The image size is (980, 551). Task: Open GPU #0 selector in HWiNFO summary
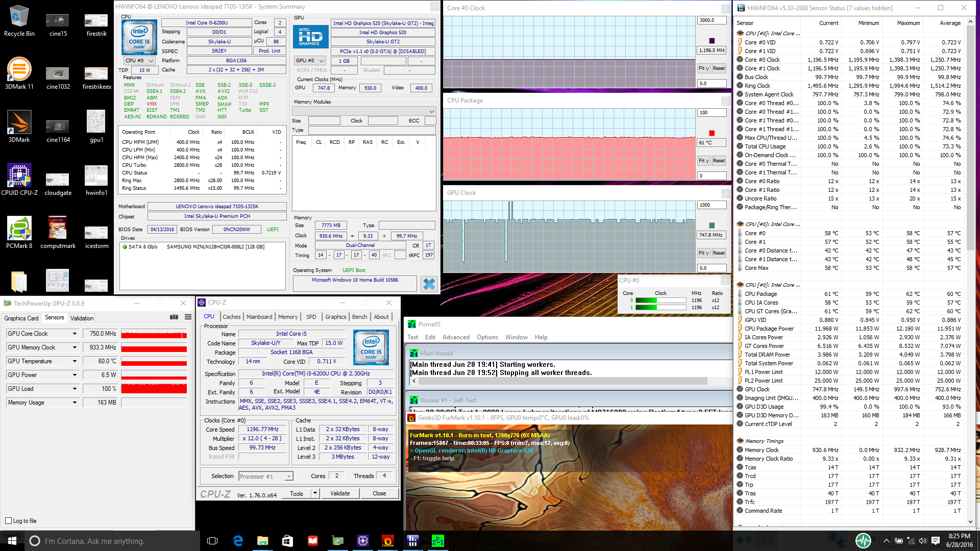click(x=310, y=61)
